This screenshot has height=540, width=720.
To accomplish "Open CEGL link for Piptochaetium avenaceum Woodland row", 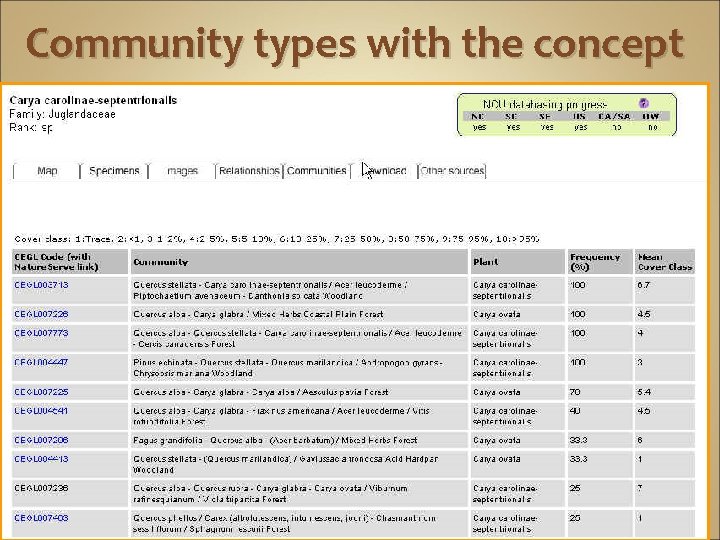I will pos(41,285).
